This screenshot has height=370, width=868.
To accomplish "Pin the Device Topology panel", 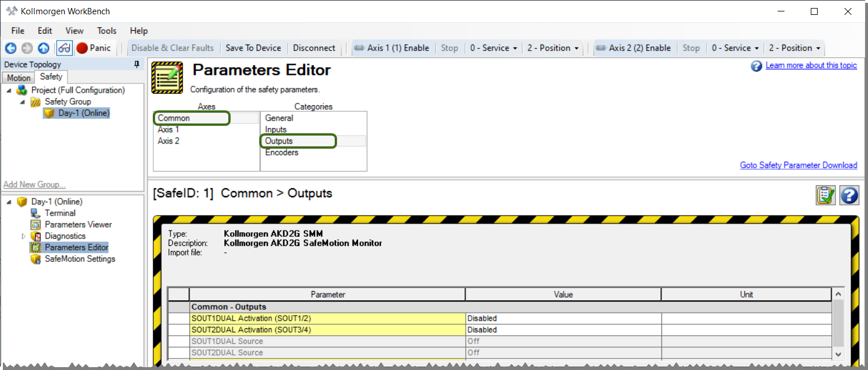I will tap(137, 65).
